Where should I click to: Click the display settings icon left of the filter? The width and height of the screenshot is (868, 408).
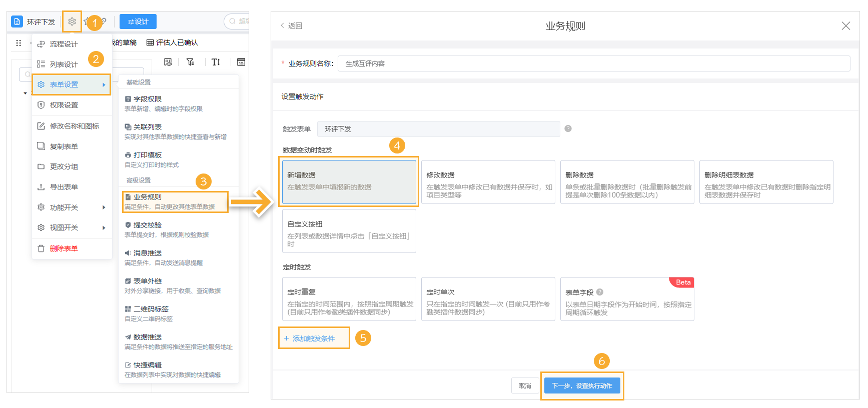(168, 62)
